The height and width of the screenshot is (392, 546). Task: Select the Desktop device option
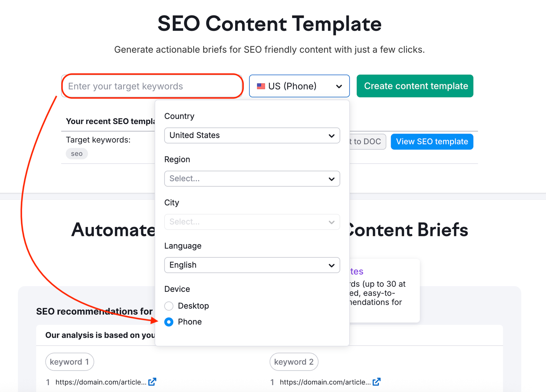pyautogui.click(x=169, y=306)
